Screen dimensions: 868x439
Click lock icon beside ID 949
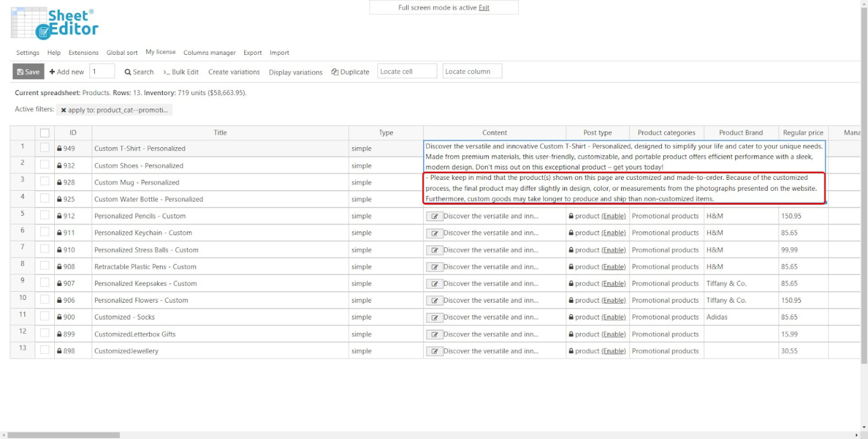(x=59, y=148)
